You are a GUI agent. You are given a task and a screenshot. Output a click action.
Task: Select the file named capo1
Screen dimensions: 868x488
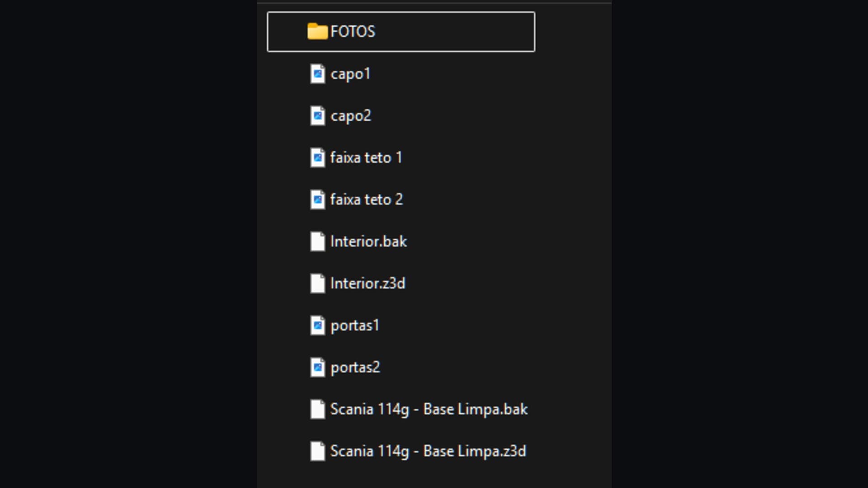pos(350,74)
